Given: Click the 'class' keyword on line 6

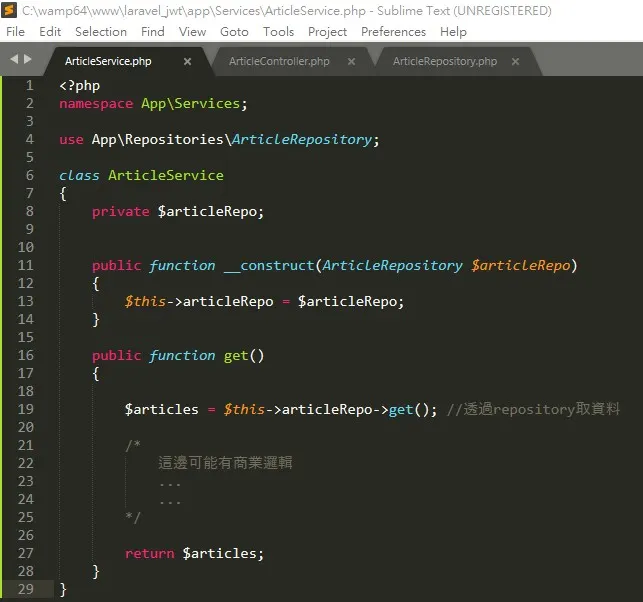Looking at the screenshot, I should (79, 176).
